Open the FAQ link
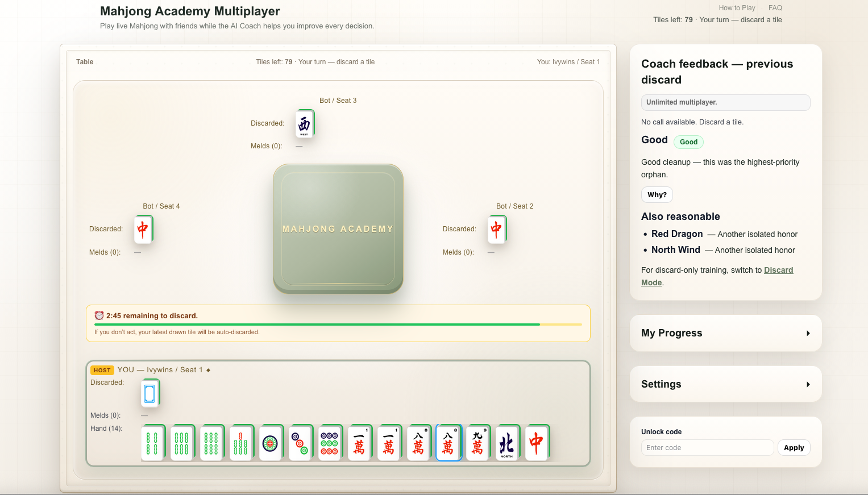The height and width of the screenshot is (495, 868). click(x=775, y=8)
